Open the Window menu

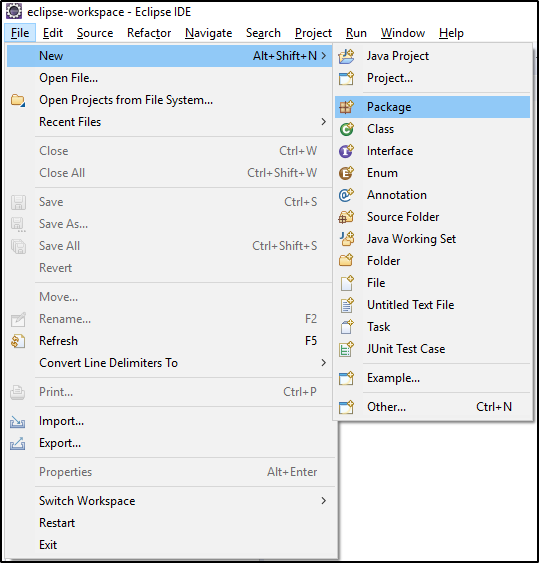tap(403, 33)
